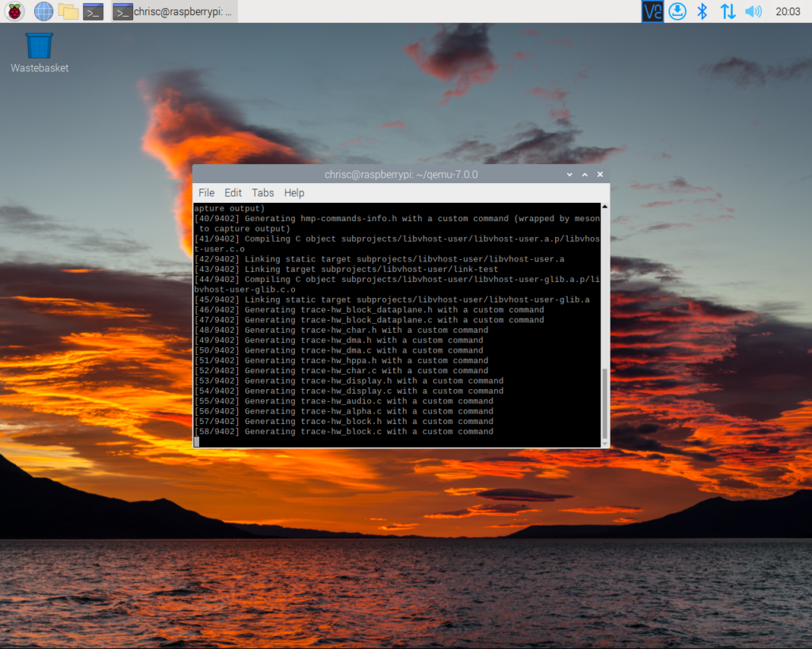Open the File Manager folders icon
Image resolution: width=812 pixels, height=649 pixels.
[x=68, y=11]
